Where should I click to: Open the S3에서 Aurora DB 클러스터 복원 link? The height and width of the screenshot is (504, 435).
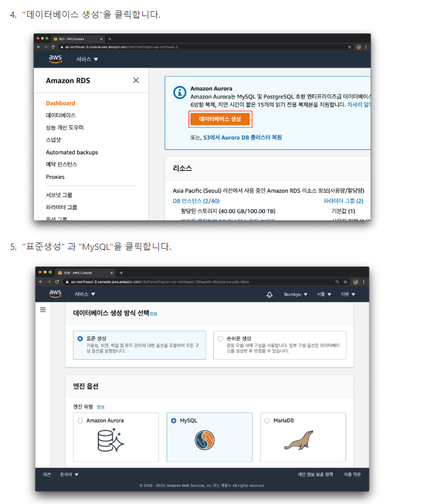point(242,138)
